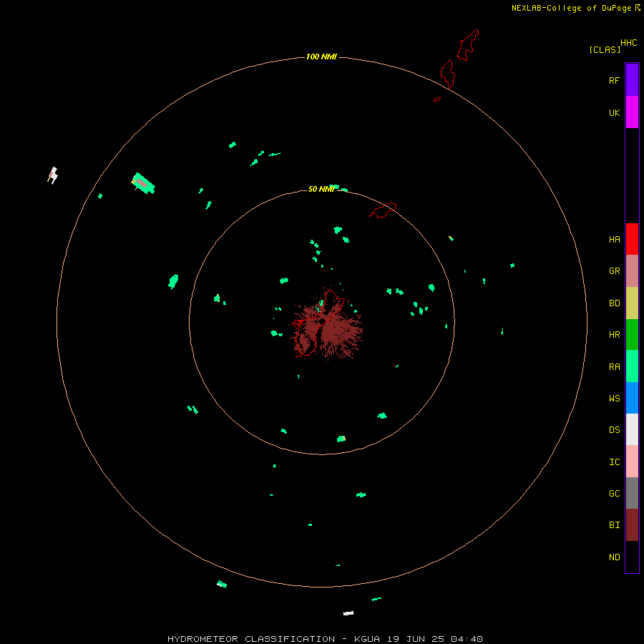Click the WS blue legend swatch
Viewport: 644px width, 644px height.
[x=632, y=398]
